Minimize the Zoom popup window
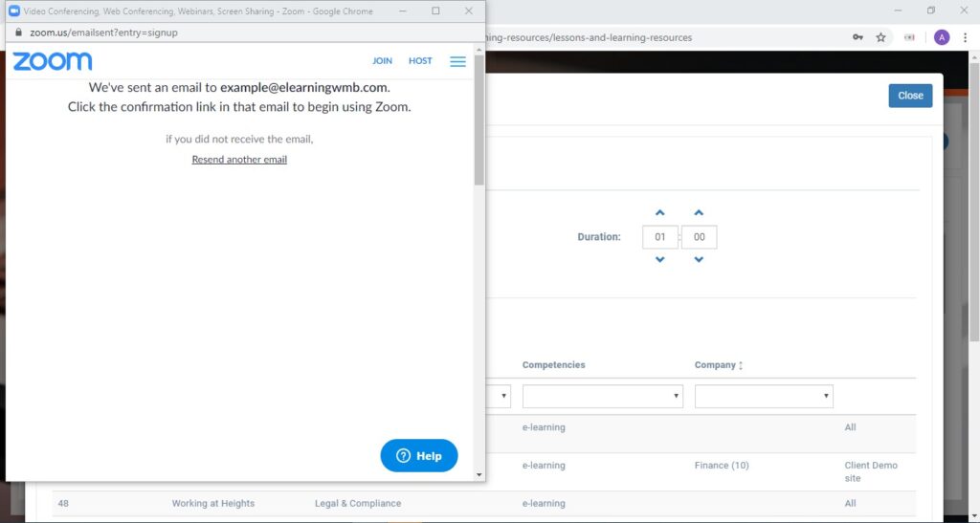 coord(403,11)
